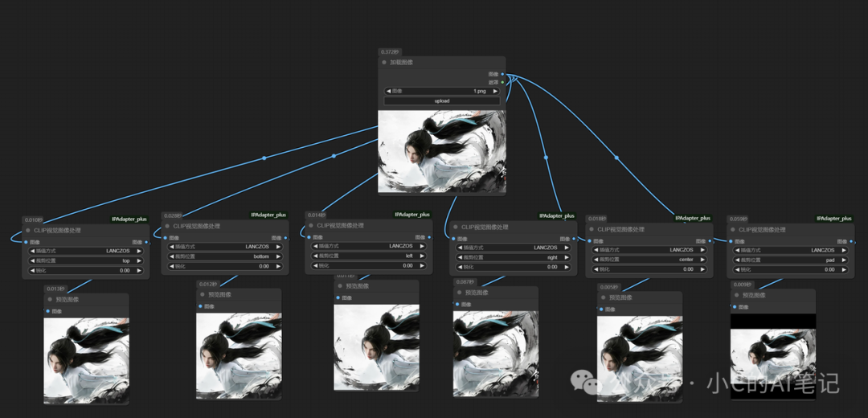Click the 加载图像 node title
The image size is (868, 418).
click(x=401, y=63)
